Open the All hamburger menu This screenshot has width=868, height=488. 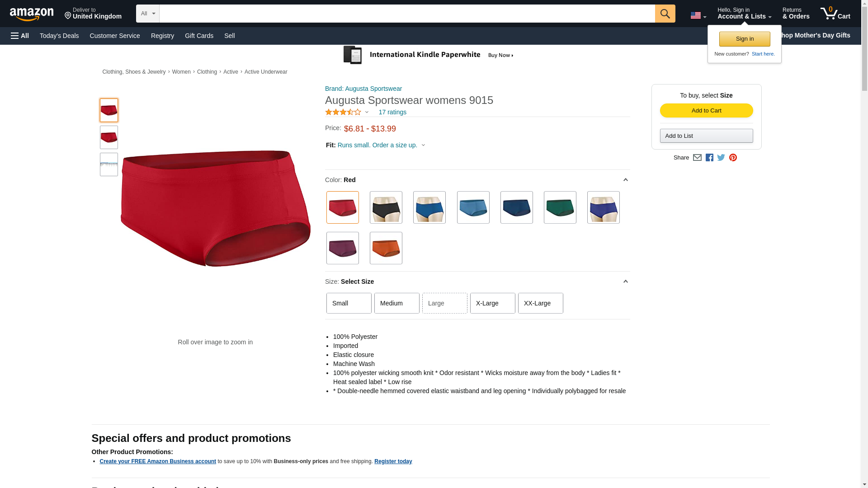20,36
